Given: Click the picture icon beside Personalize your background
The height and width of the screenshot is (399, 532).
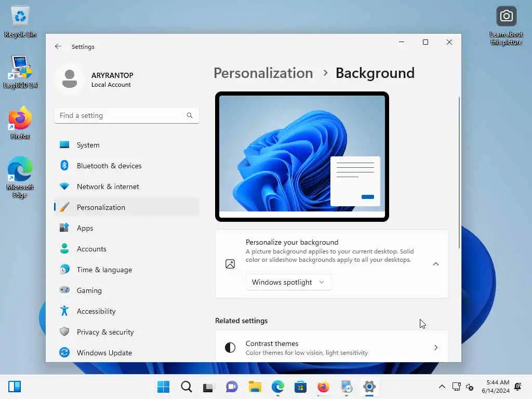Looking at the screenshot, I should pos(230,264).
